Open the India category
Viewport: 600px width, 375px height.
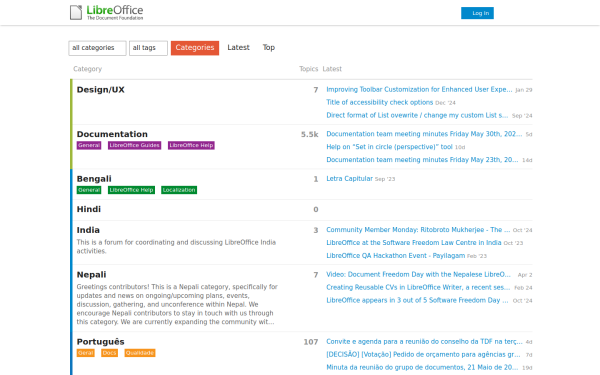pos(88,230)
